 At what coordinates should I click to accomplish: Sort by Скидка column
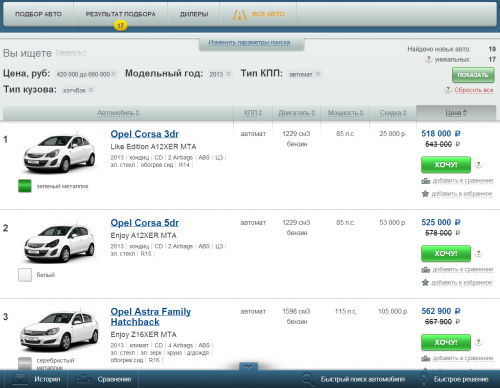point(393,113)
